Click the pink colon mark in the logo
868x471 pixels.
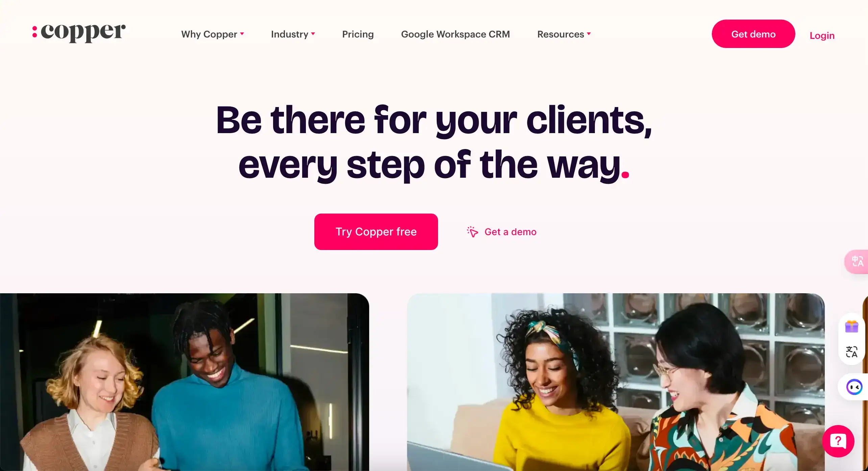click(34, 32)
